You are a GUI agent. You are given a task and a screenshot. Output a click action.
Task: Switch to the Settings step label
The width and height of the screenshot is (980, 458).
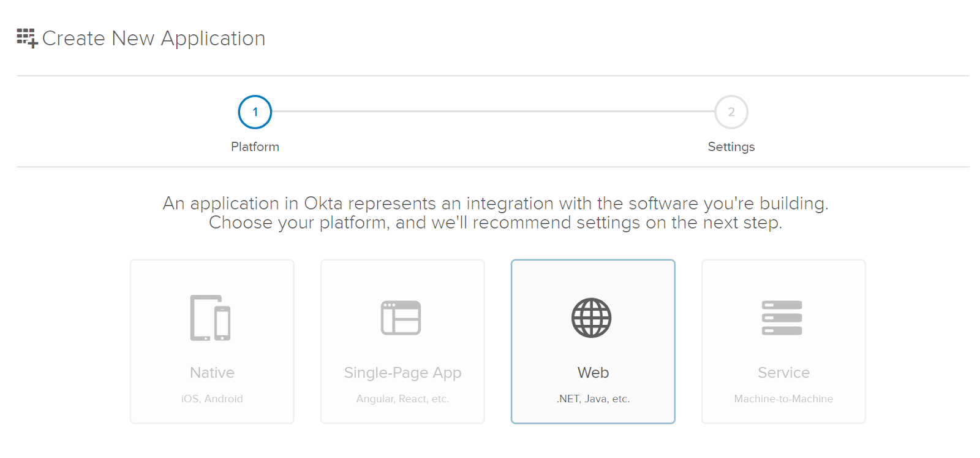[x=731, y=147]
